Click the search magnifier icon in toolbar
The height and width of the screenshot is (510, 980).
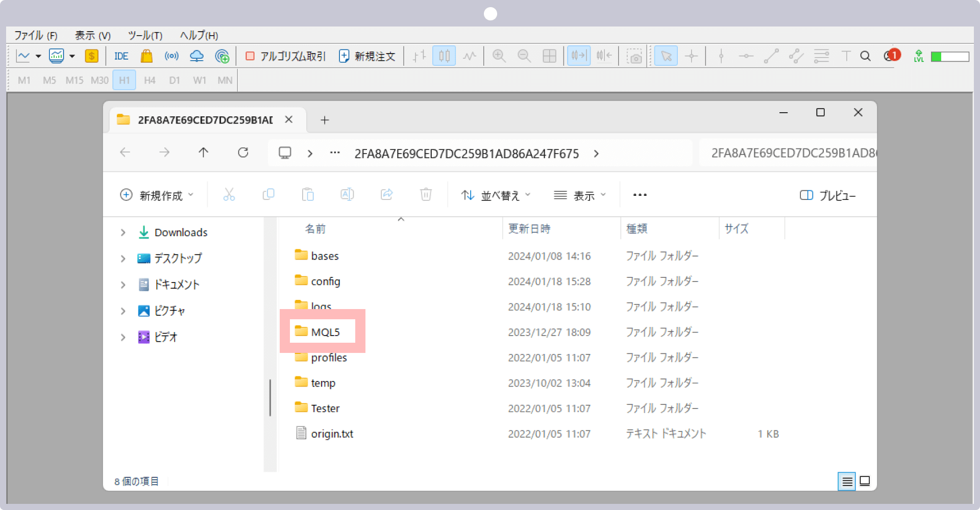click(x=865, y=56)
